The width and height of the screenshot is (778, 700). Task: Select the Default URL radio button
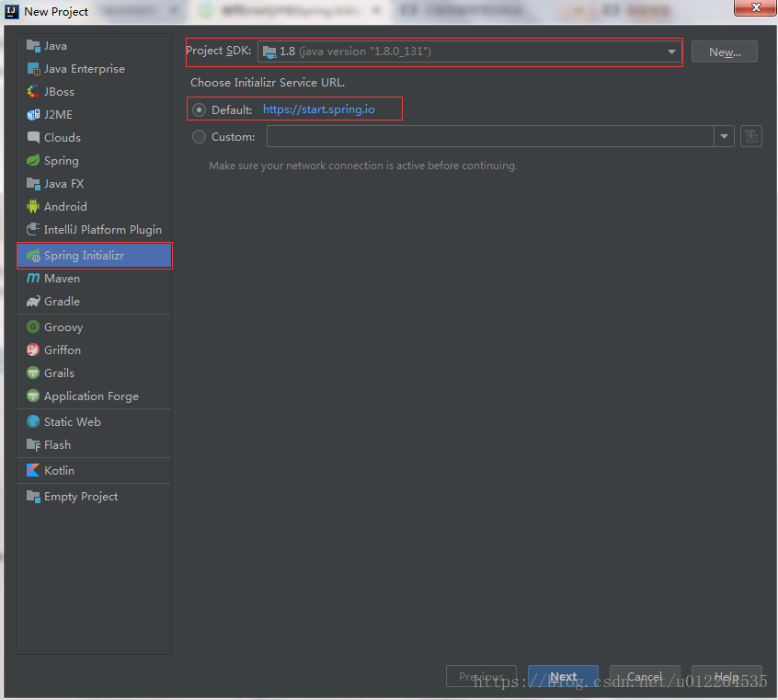(x=199, y=109)
